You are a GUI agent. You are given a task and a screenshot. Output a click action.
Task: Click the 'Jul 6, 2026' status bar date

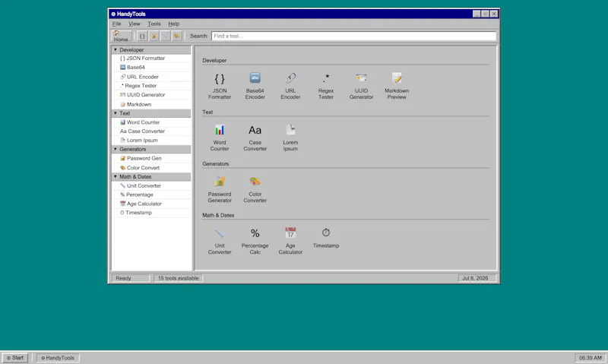[477, 278]
